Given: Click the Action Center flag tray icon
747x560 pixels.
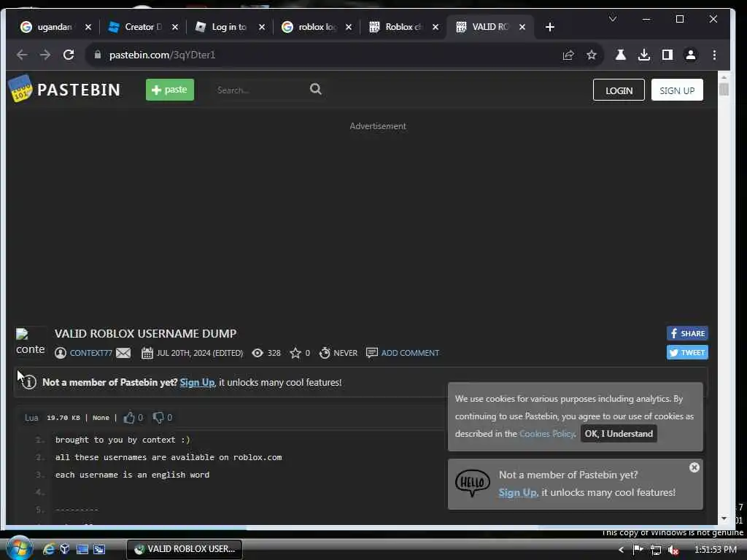Looking at the screenshot, I should 638,550.
